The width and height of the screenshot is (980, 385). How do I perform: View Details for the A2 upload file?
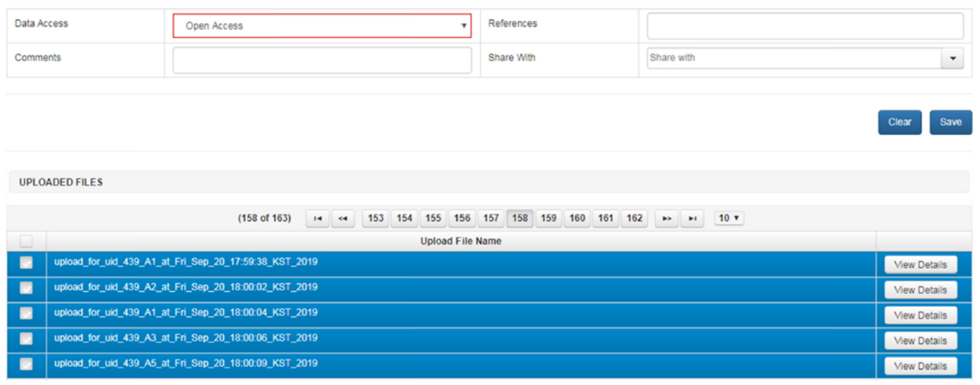pyautogui.click(x=920, y=290)
